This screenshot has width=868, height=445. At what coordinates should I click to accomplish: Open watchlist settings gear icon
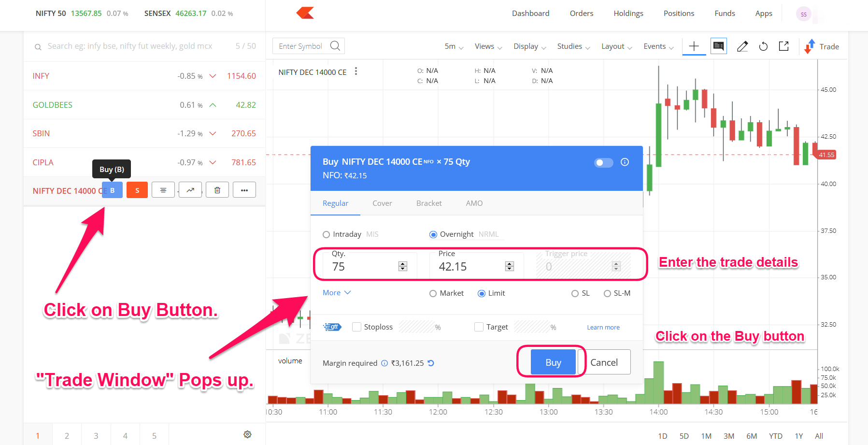tap(247, 434)
